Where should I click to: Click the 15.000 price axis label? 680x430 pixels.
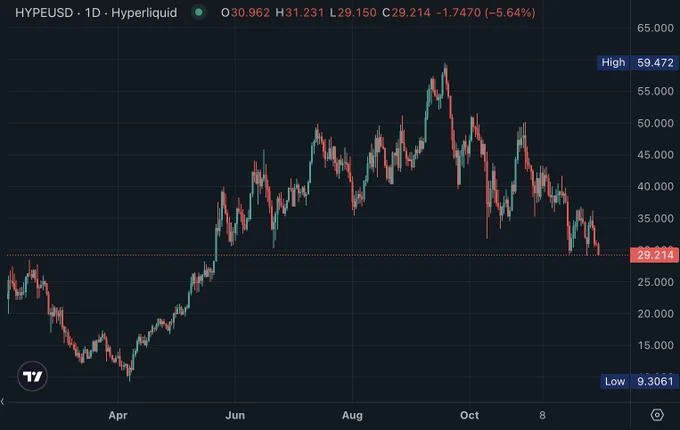click(x=655, y=345)
